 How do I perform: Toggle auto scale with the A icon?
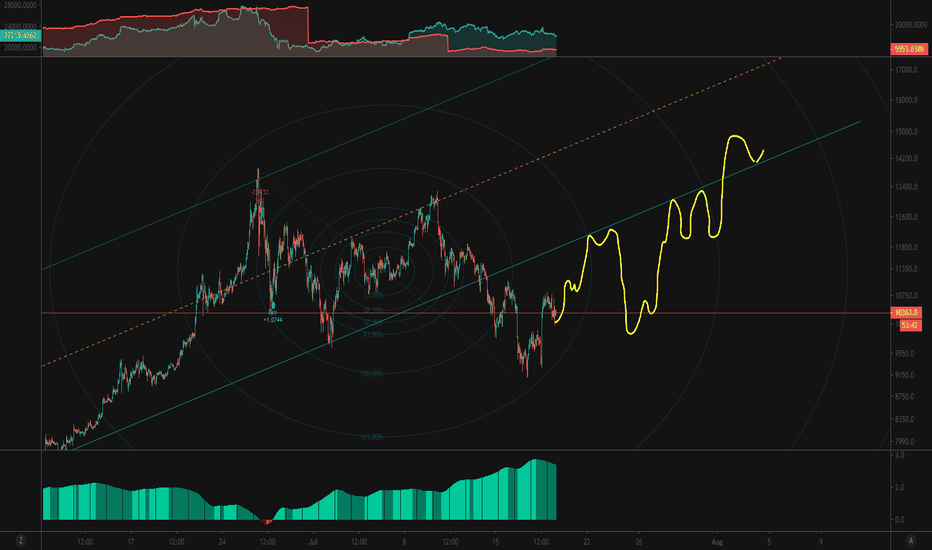[911, 540]
